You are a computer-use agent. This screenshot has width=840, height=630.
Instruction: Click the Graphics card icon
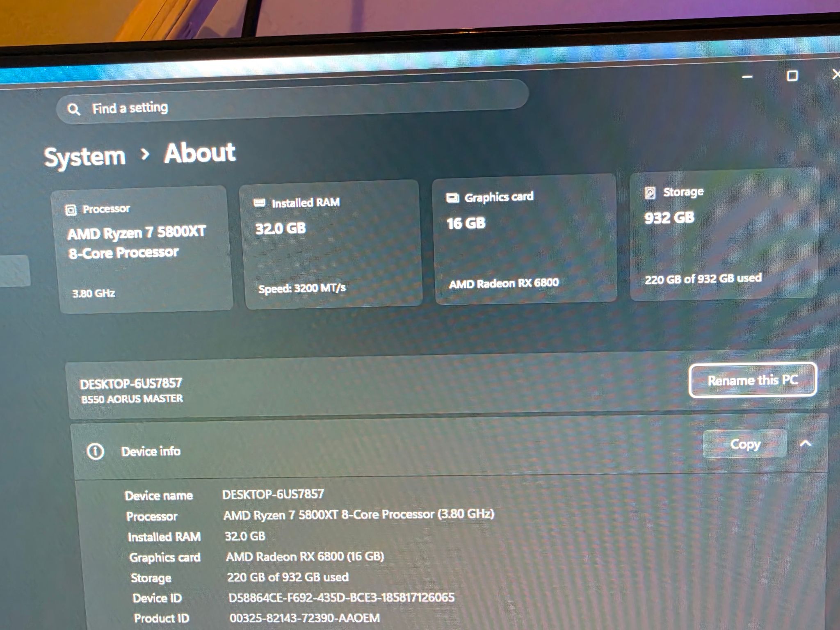pos(452,198)
